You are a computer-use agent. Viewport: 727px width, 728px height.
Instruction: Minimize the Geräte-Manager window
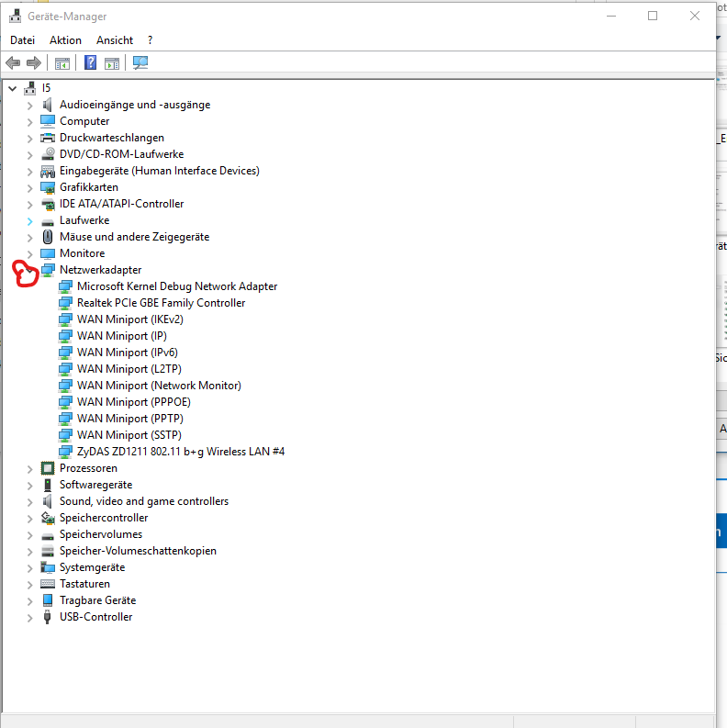tap(611, 17)
